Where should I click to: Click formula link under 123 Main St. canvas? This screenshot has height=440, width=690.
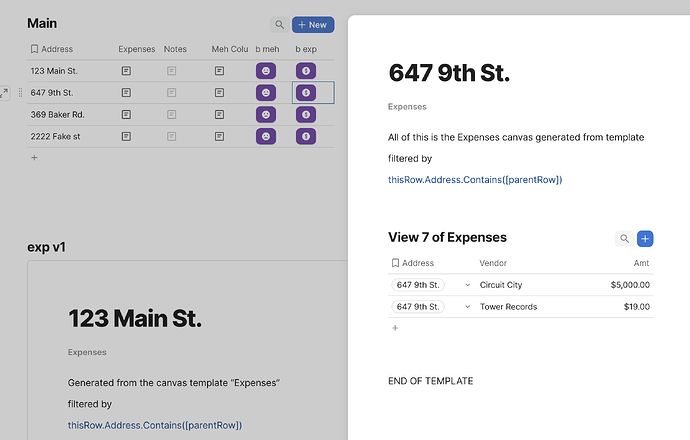(x=154, y=425)
